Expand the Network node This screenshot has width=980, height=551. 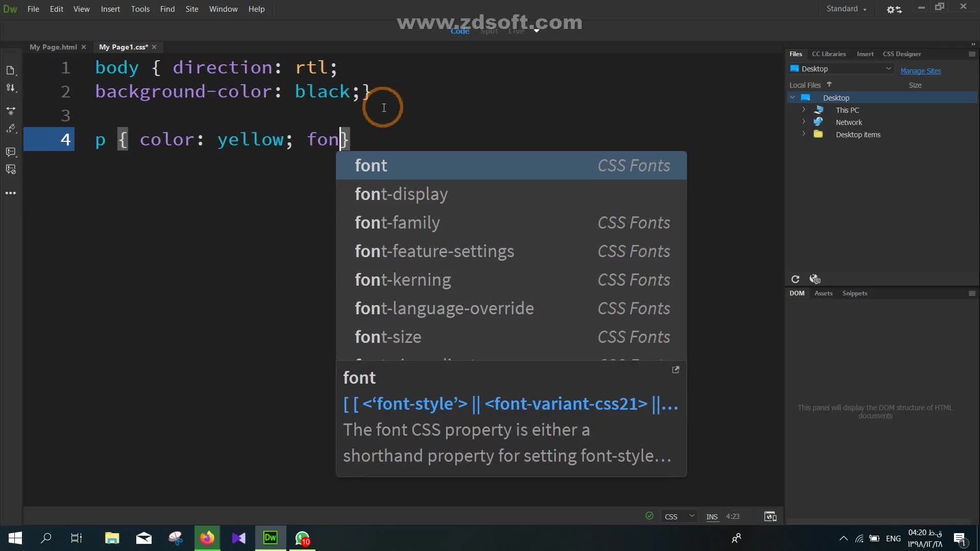point(803,122)
